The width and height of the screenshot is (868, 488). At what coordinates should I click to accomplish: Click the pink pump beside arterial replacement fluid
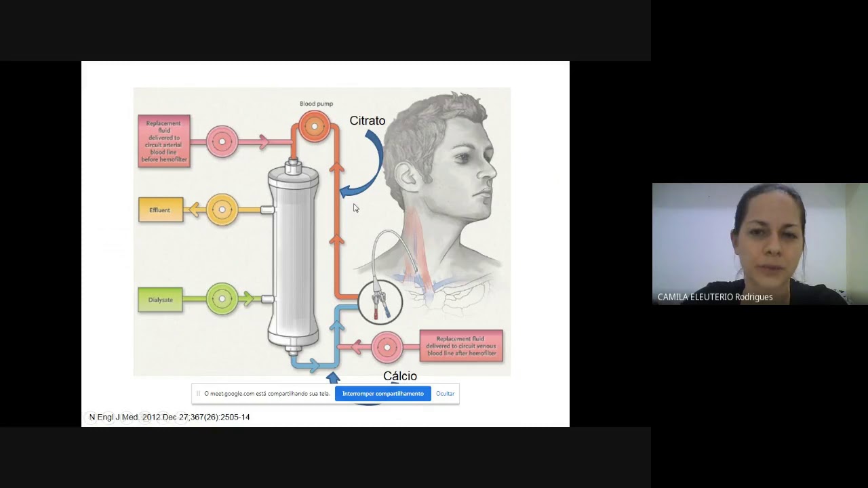click(222, 142)
